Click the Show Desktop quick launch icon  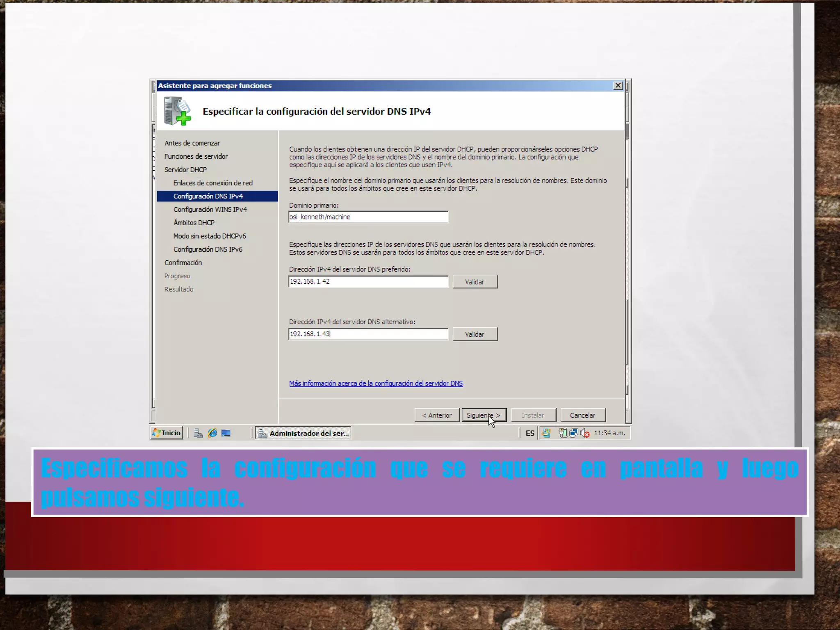(x=226, y=433)
